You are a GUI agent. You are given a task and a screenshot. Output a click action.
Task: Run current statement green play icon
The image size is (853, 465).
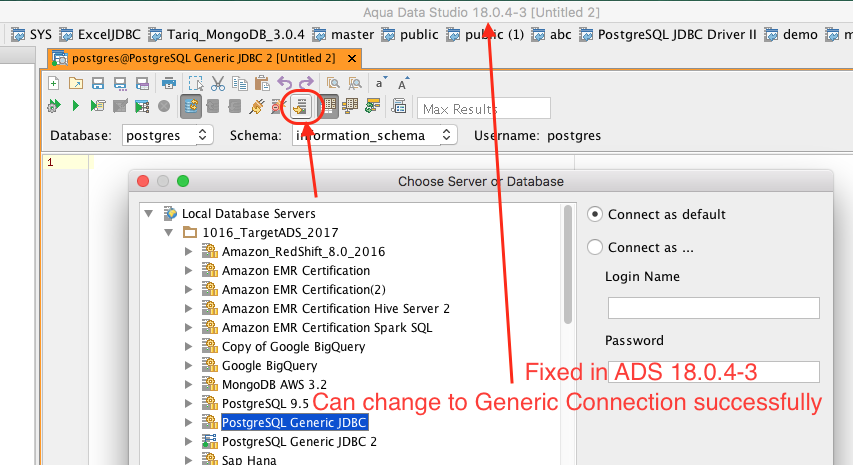click(x=76, y=106)
